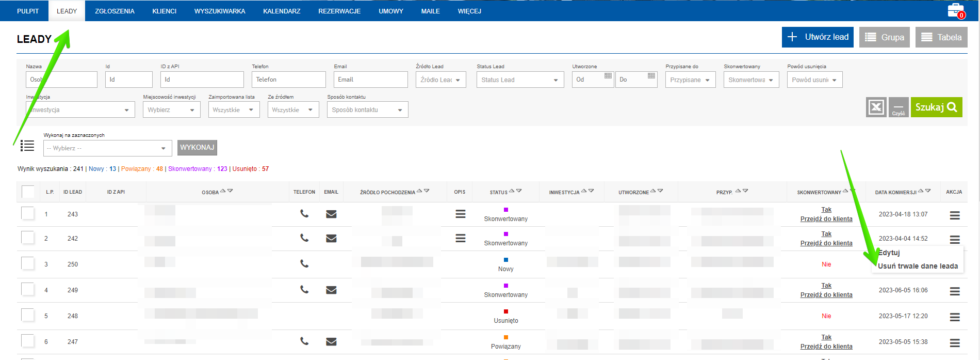Screen dimensions: 980x360
Task: Sort Osoba column ascending
Action: tap(223, 191)
